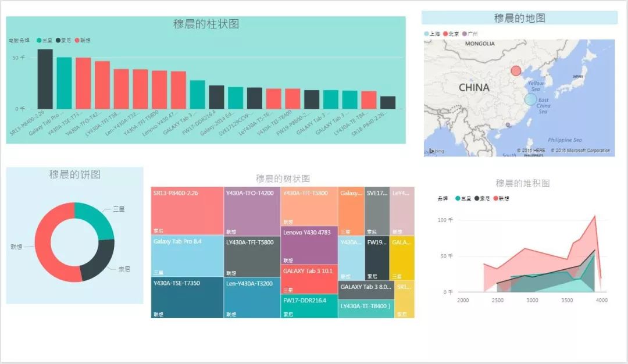628x364 pixels.
Task: Select the Lenovo Y430 47 bar in column chart
Action: pos(179,90)
